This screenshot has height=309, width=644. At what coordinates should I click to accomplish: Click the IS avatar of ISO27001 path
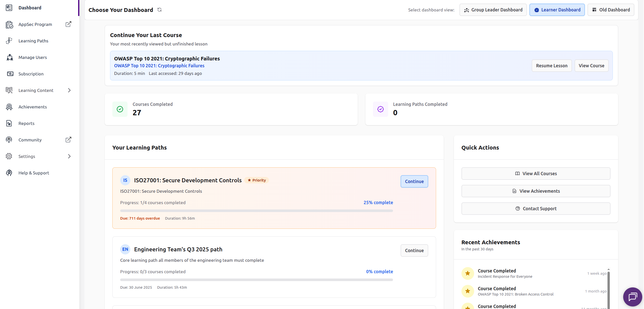click(x=125, y=180)
